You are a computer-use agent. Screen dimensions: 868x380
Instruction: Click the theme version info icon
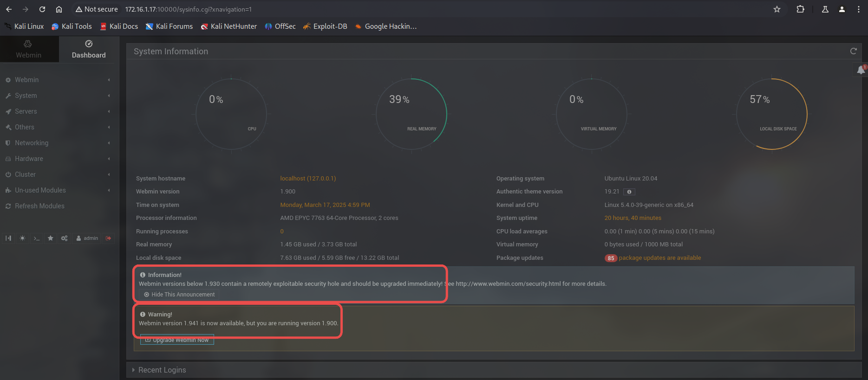click(x=629, y=192)
